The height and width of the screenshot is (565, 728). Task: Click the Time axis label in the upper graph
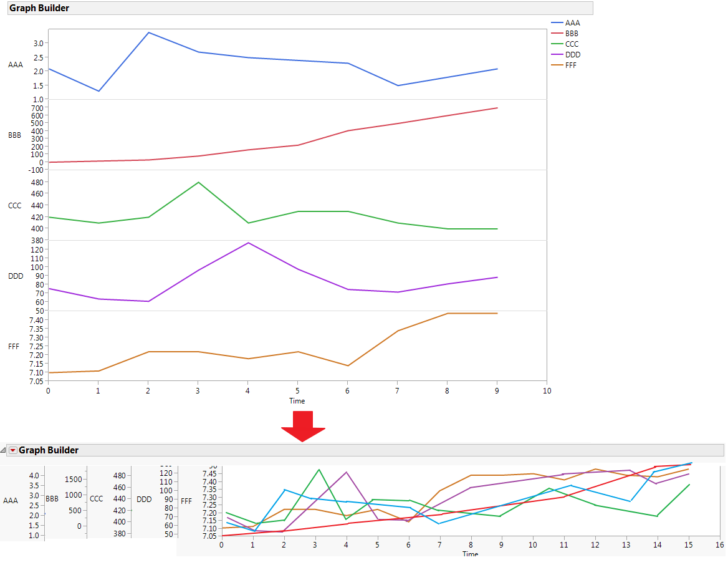coord(297,401)
